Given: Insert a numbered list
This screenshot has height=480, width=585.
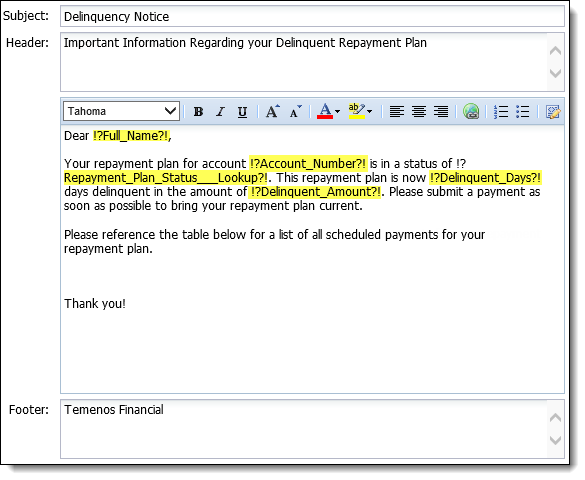Looking at the screenshot, I should click(x=501, y=112).
